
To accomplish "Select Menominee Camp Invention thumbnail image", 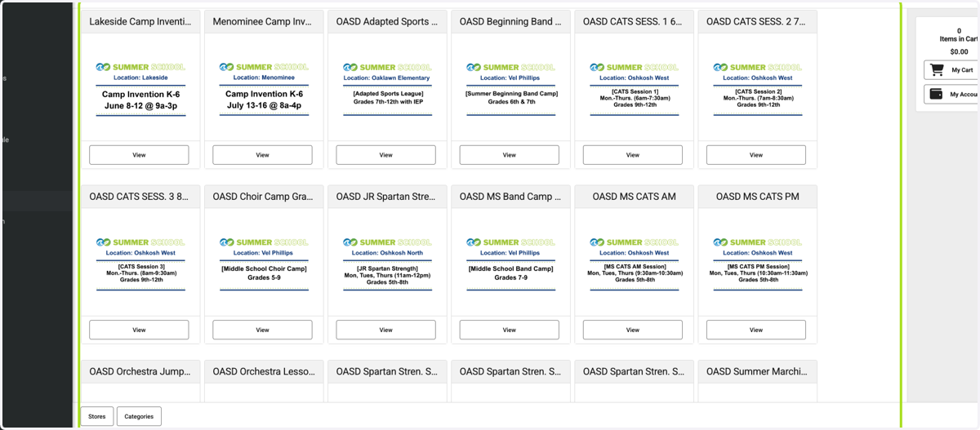I will click(x=264, y=88).
